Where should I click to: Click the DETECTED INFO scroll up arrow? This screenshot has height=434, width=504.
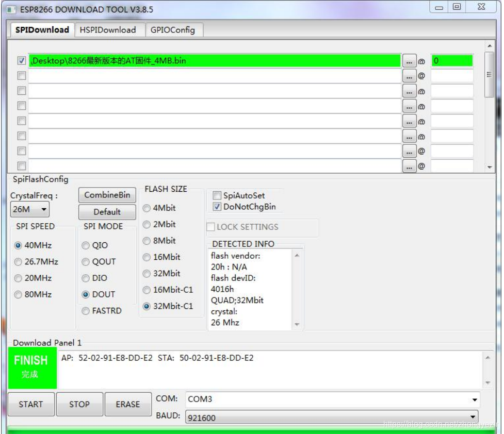pos(297,255)
